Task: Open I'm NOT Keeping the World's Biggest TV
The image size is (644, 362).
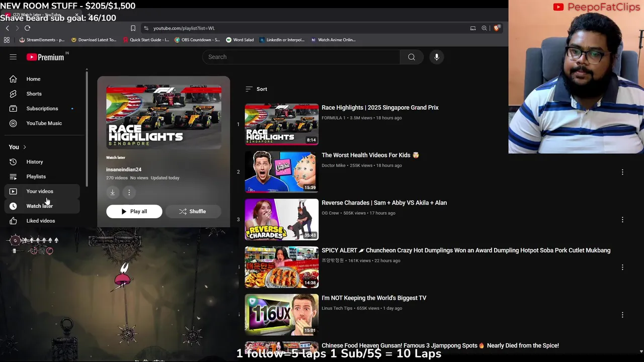Action: click(x=374, y=298)
